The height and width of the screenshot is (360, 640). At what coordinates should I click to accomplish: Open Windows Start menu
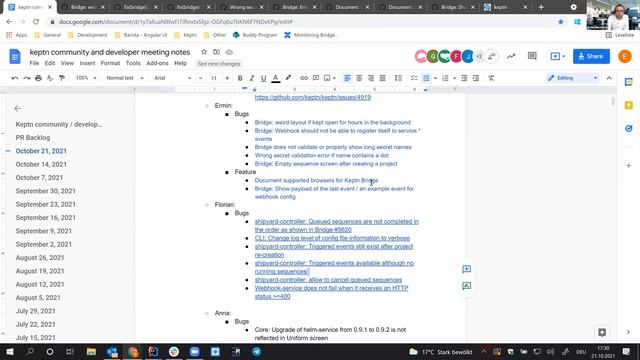pyautogui.click(x=10, y=351)
